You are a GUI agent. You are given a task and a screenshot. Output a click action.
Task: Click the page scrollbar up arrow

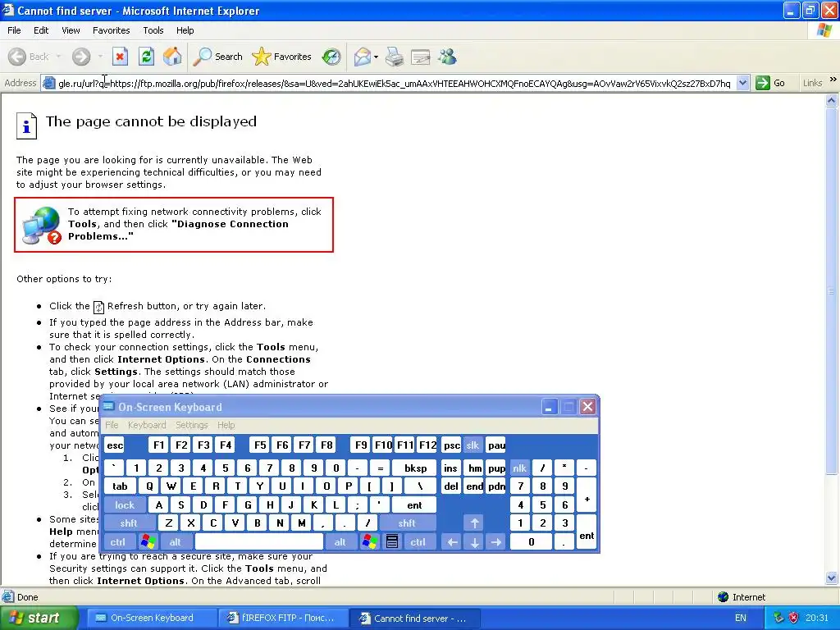(x=832, y=99)
